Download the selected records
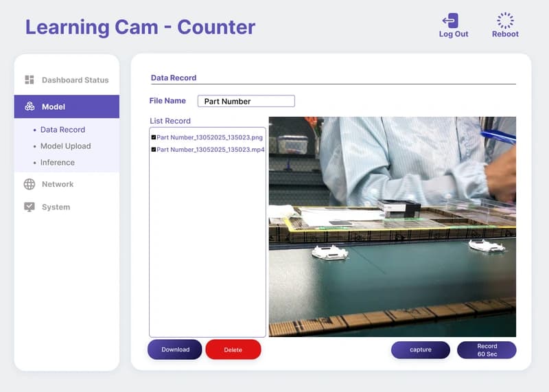This screenshot has width=549, height=392. click(175, 349)
